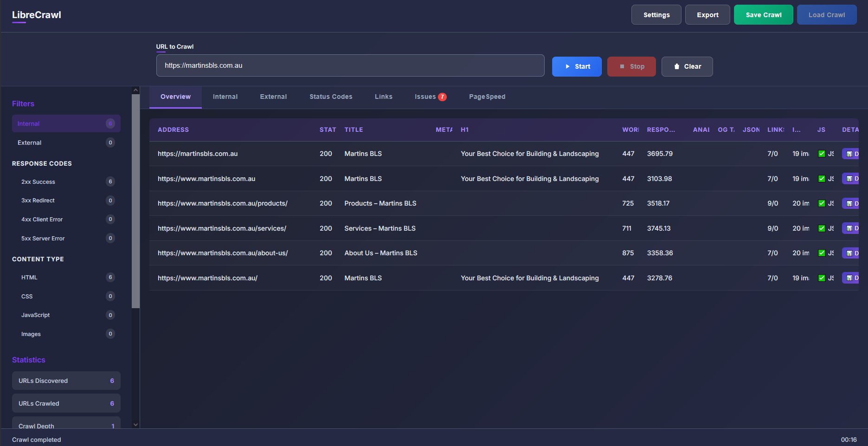Toggle the JS checkbox on the about-us row
This screenshot has height=446, width=868.
(821, 253)
